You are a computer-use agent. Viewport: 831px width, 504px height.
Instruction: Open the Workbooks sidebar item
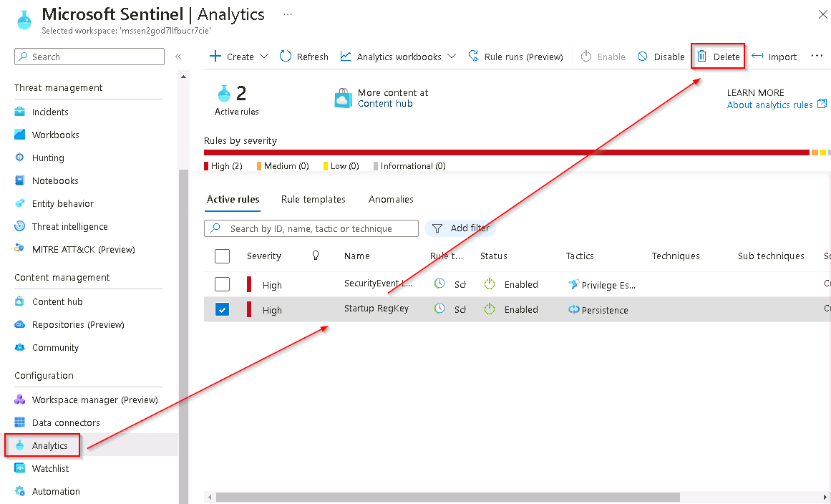(55, 135)
